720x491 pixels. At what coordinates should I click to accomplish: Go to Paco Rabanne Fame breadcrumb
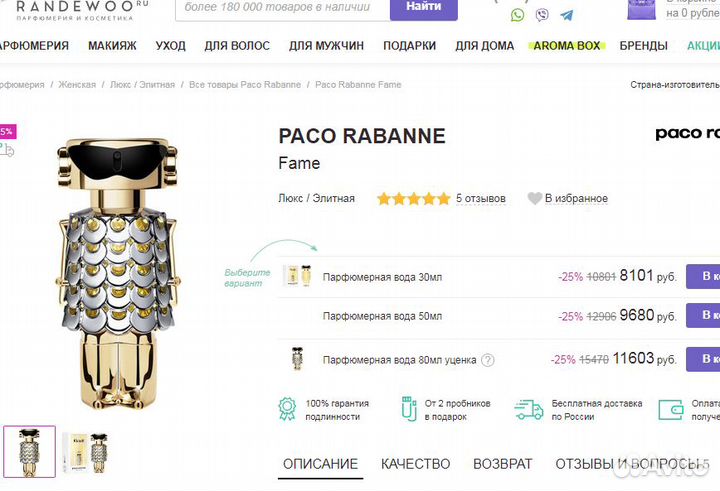coord(358,85)
